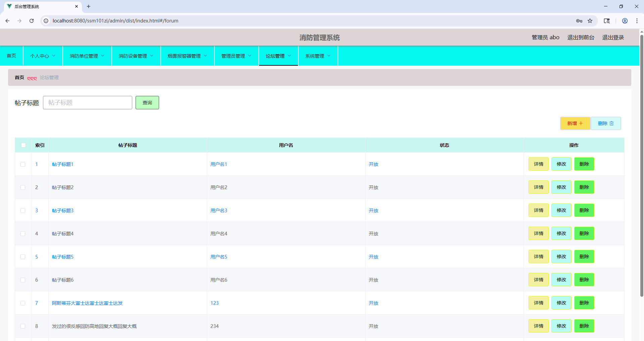Click the trash icon in top 删除 button
The image size is (644, 341).
611,123
